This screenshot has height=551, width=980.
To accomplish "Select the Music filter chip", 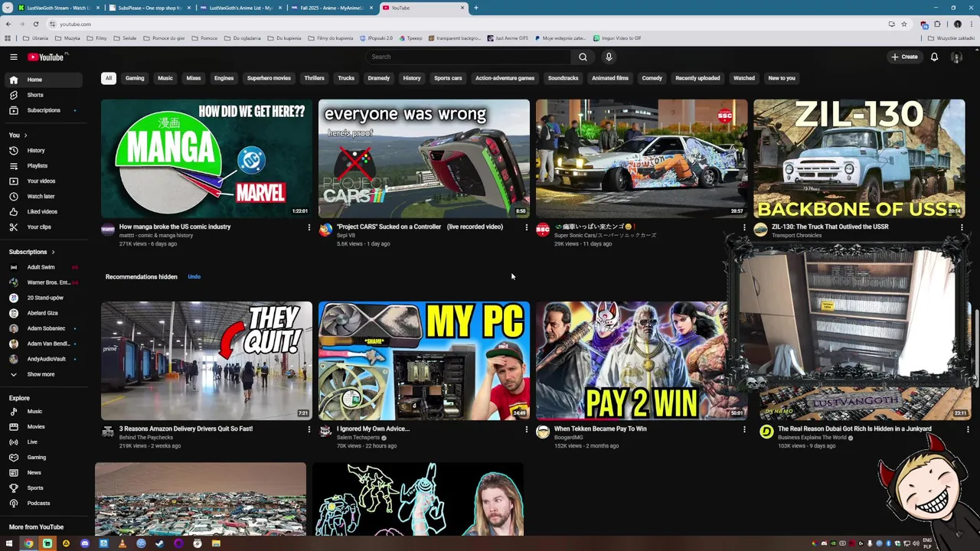I will (x=165, y=78).
